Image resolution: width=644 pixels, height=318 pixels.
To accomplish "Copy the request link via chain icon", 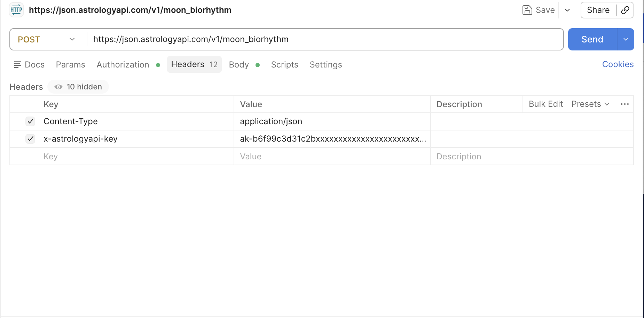I will coord(625,10).
